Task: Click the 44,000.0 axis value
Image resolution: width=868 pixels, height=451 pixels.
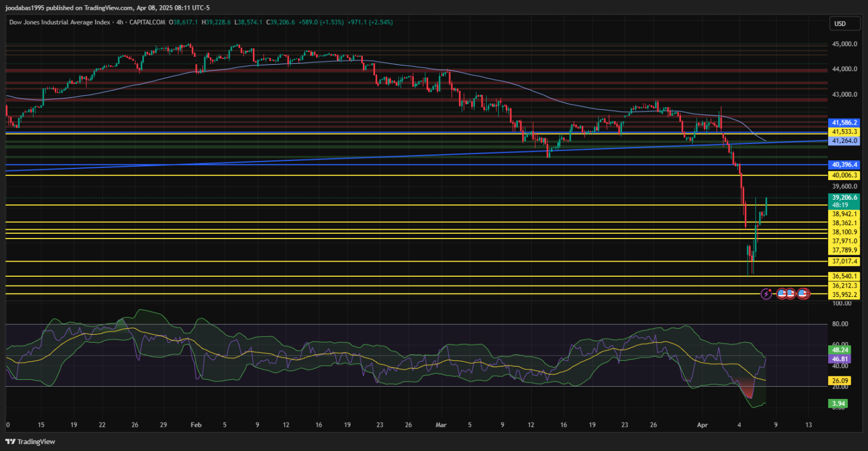Action: (x=844, y=69)
